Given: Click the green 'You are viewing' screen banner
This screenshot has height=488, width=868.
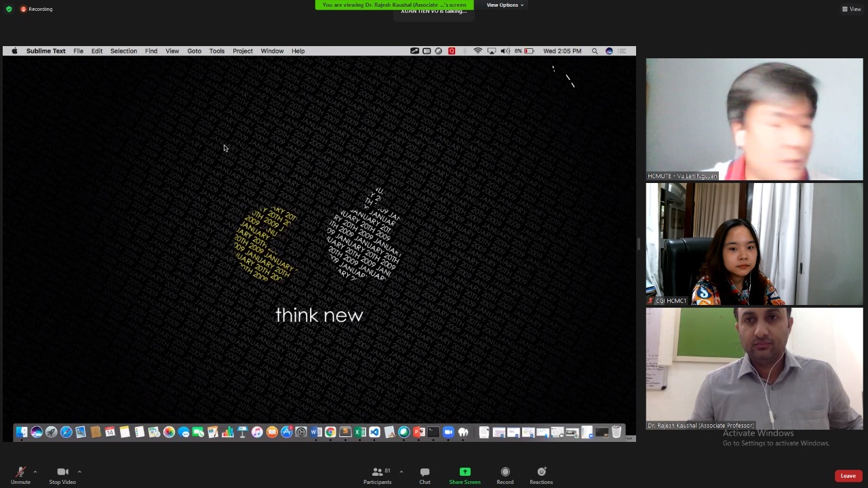Looking at the screenshot, I should click(x=395, y=5).
